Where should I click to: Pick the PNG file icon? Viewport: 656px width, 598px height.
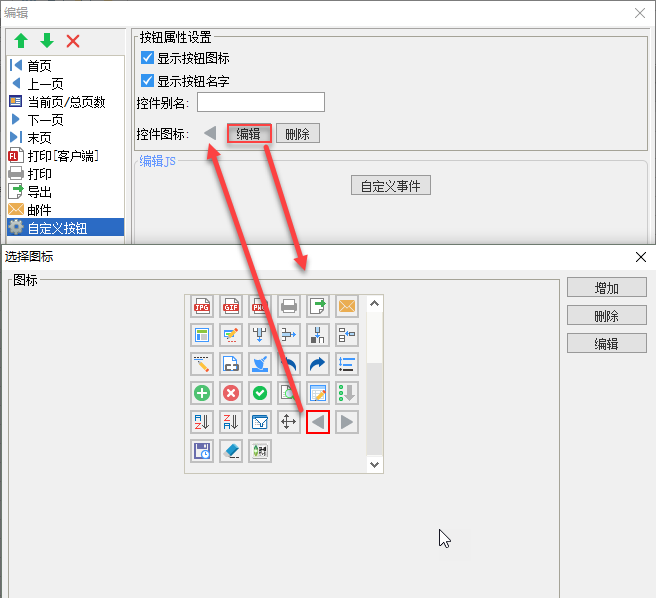pyautogui.click(x=260, y=306)
